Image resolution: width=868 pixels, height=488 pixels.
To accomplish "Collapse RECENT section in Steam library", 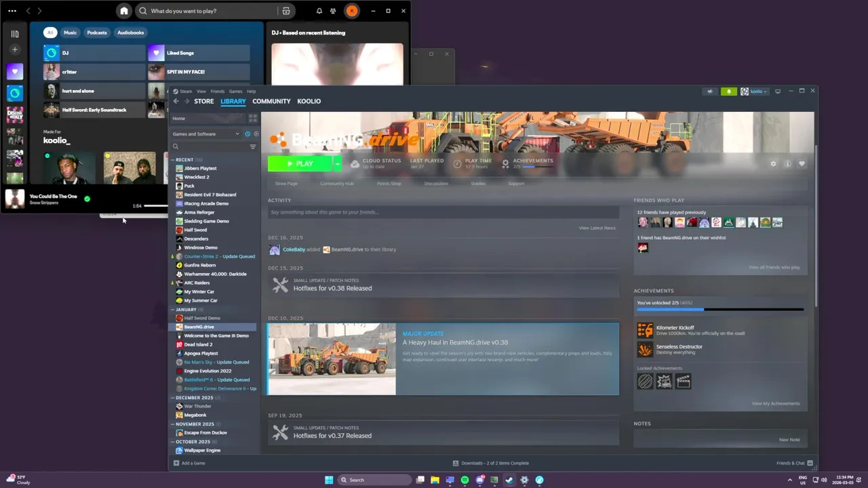I will 173,160.
